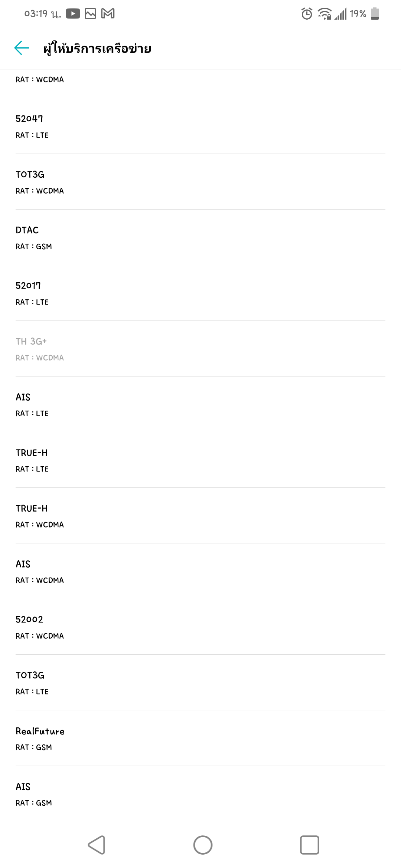Tap the alarm clock status icon
This screenshot has width=401, height=868.
[307, 14]
